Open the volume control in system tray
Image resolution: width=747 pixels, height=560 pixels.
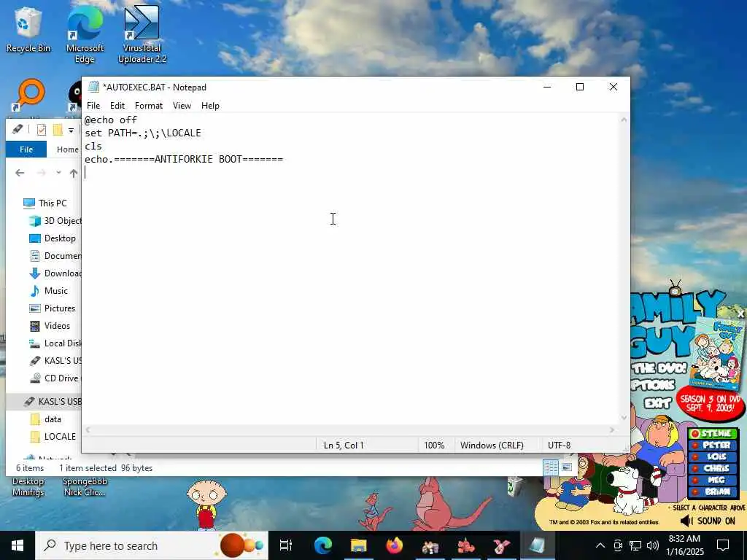click(x=653, y=545)
